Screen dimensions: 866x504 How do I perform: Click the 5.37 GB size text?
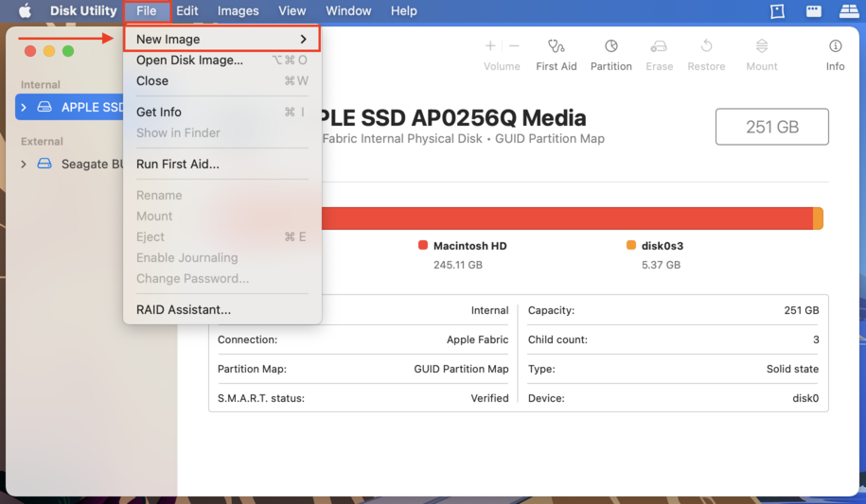[x=661, y=265]
